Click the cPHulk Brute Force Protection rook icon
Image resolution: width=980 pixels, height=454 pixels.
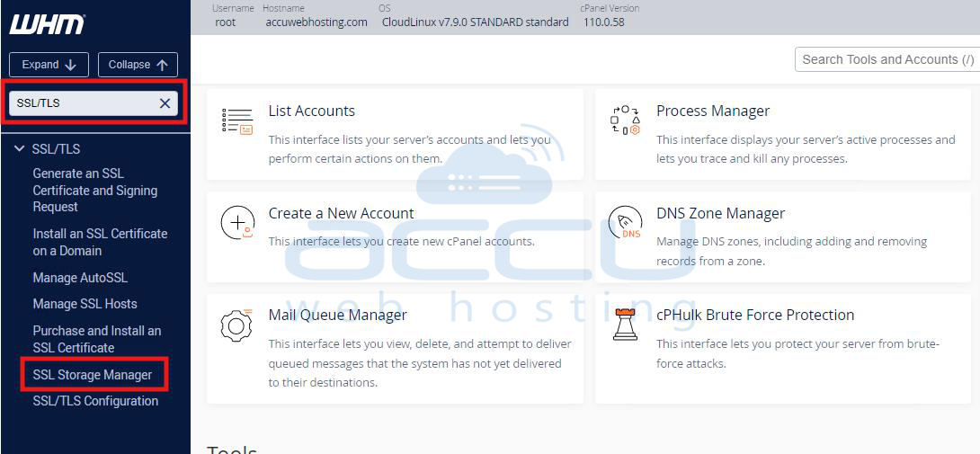[625, 324]
